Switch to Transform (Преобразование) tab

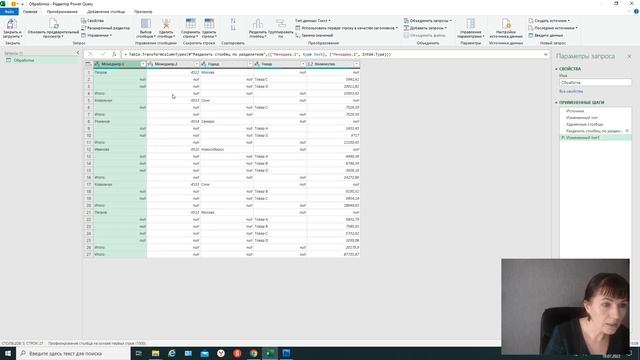pos(62,12)
